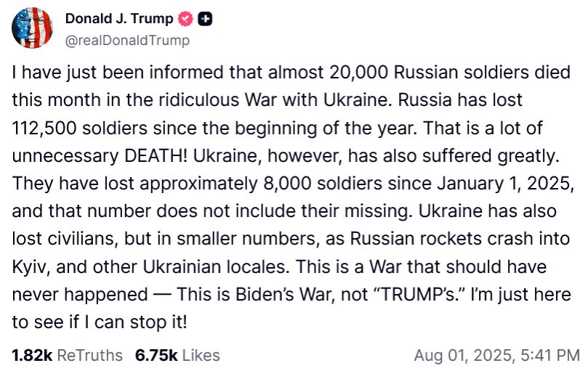
Task: Click the 1.82k ReTruths number
Action: click(x=31, y=356)
